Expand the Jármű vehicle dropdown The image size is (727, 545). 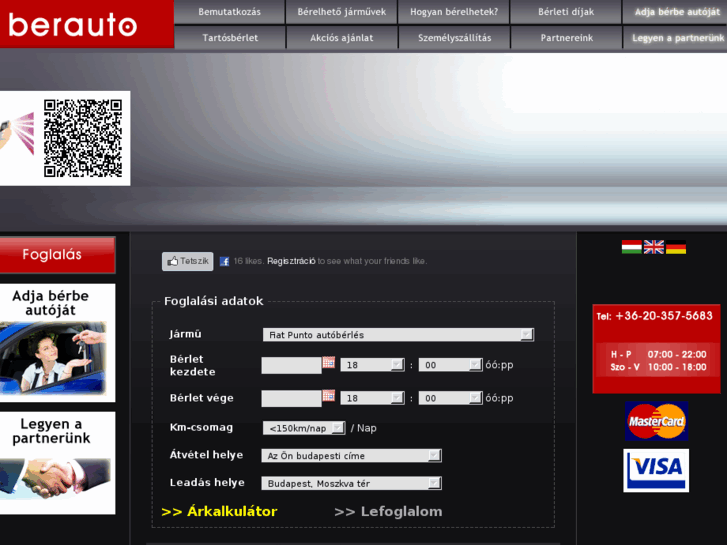(398, 335)
